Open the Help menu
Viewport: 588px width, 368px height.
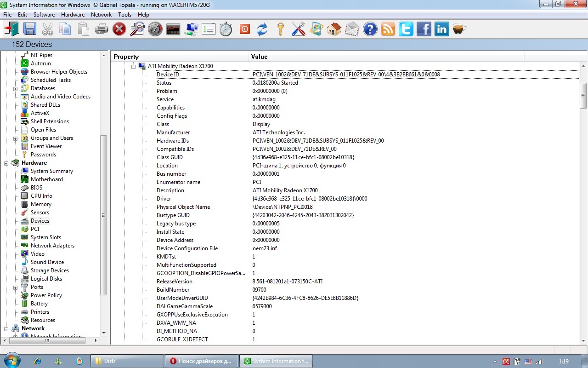tap(143, 15)
